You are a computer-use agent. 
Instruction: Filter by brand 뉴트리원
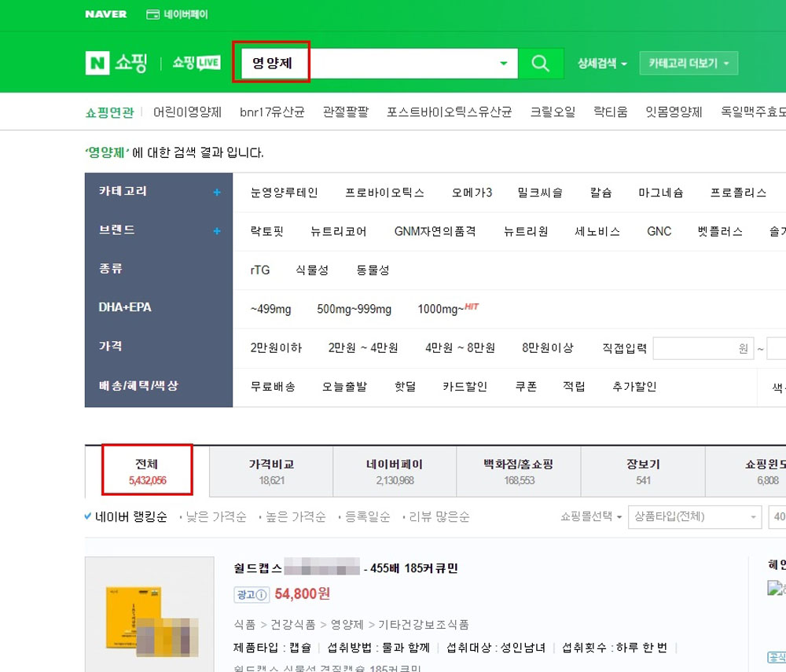[525, 231]
